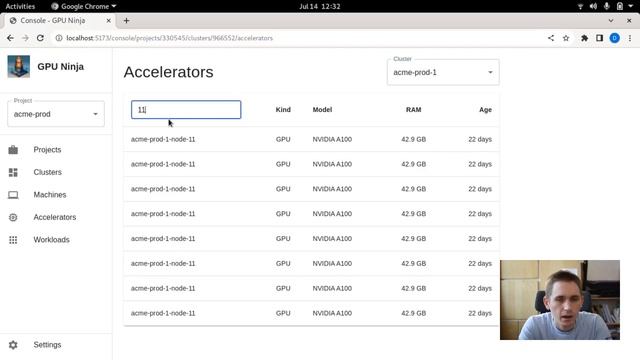Navigate to Accelerators page
640x360 pixels.
(55, 217)
